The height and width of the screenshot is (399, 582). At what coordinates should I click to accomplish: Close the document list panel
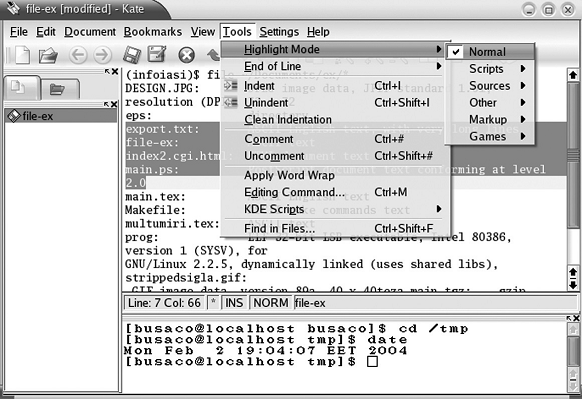point(114,104)
